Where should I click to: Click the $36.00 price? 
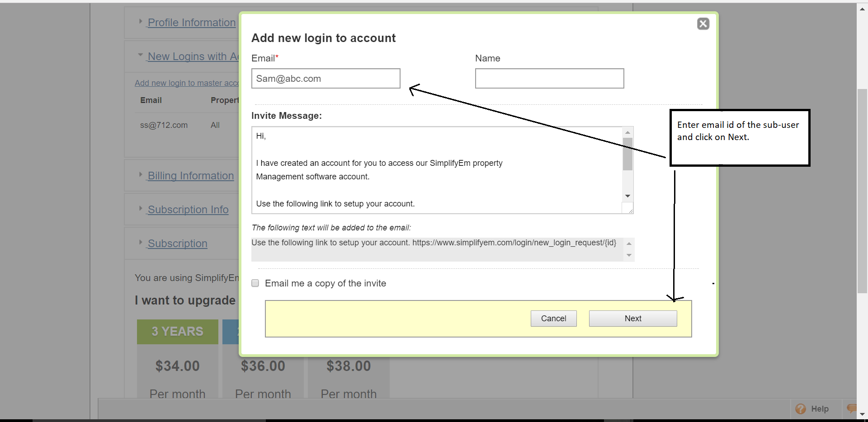pyautogui.click(x=263, y=366)
